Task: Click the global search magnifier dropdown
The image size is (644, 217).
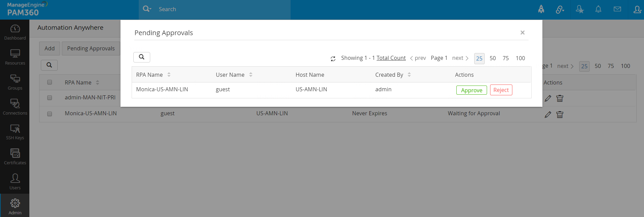Action: click(x=147, y=9)
